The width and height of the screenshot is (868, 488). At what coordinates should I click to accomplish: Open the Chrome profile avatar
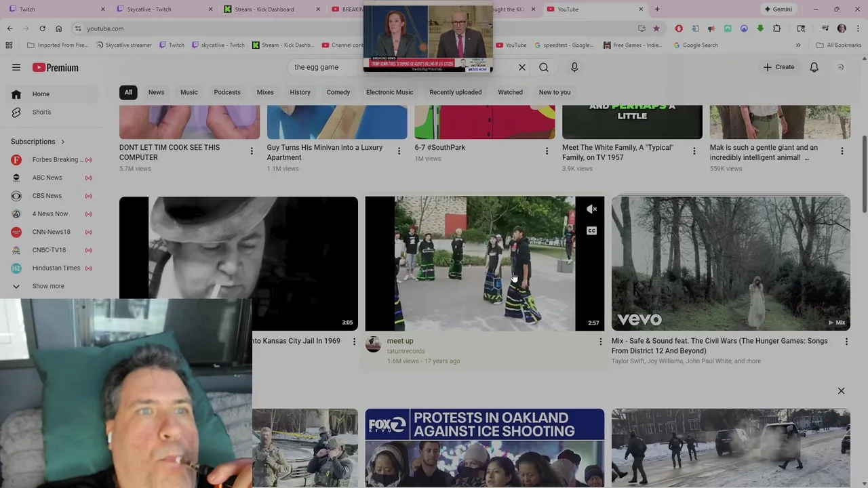(842, 28)
